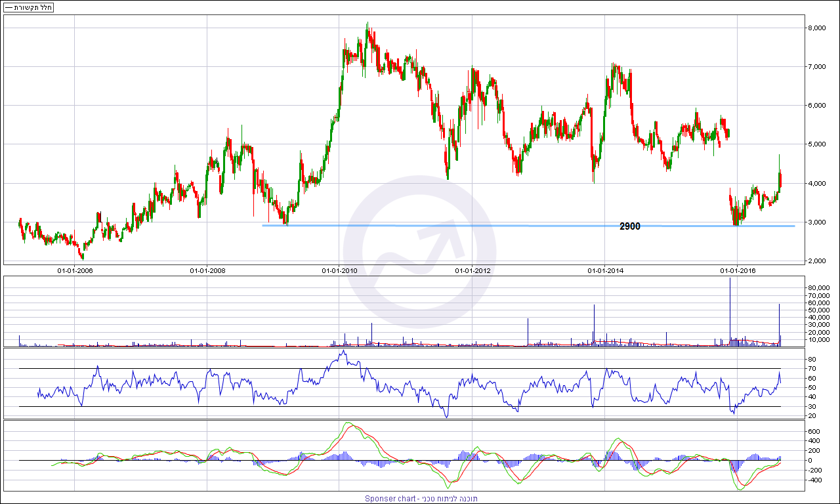Select the 2900 support level annotation

click(x=630, y=226)
